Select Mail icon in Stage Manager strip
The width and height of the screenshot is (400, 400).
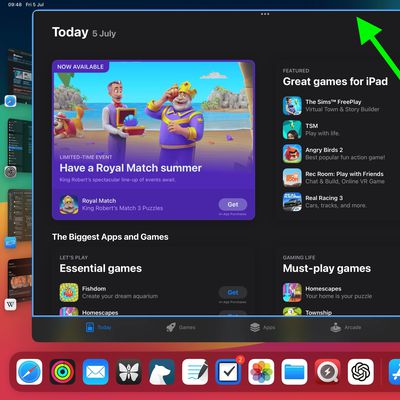click(10, 242)
